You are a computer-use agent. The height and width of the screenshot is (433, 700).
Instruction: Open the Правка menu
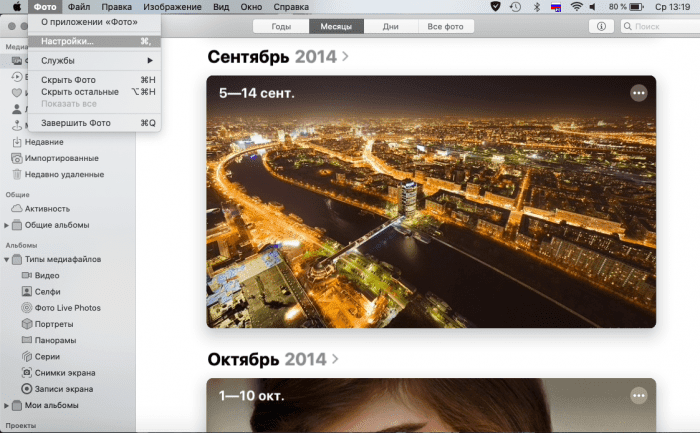(117, 7)
